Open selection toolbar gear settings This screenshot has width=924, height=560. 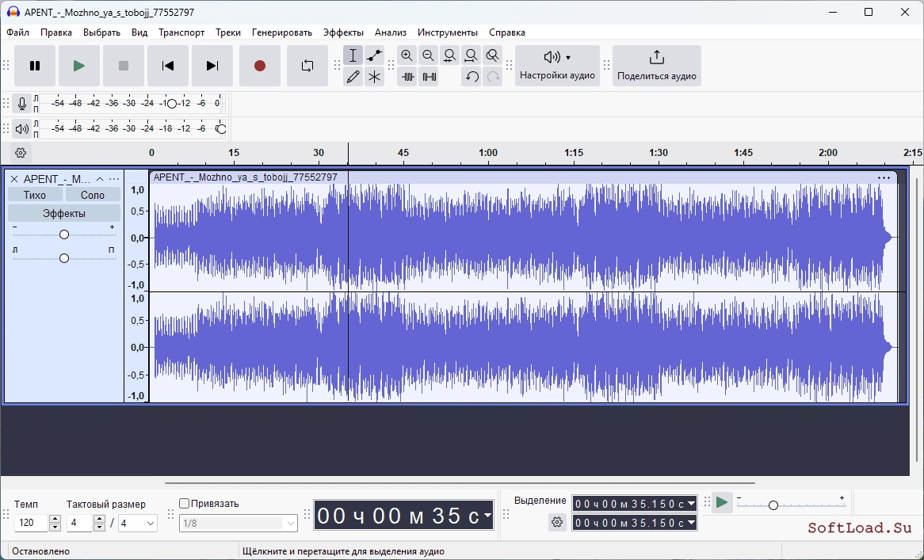click(x=557, y=522)
